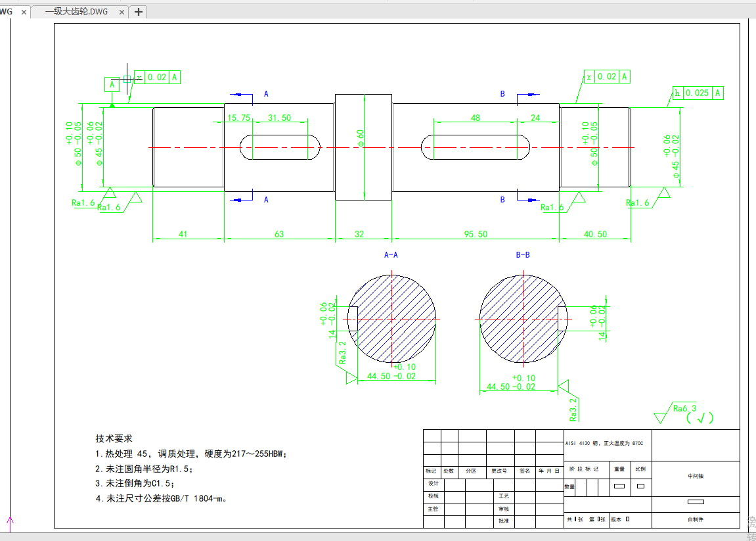Select the 32 length dimension
Screen dimensions: 756x541
[359, 234]
